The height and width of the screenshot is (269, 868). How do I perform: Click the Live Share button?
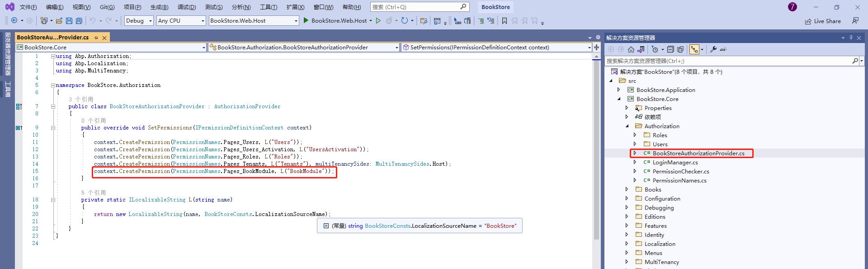click(823, 21)
